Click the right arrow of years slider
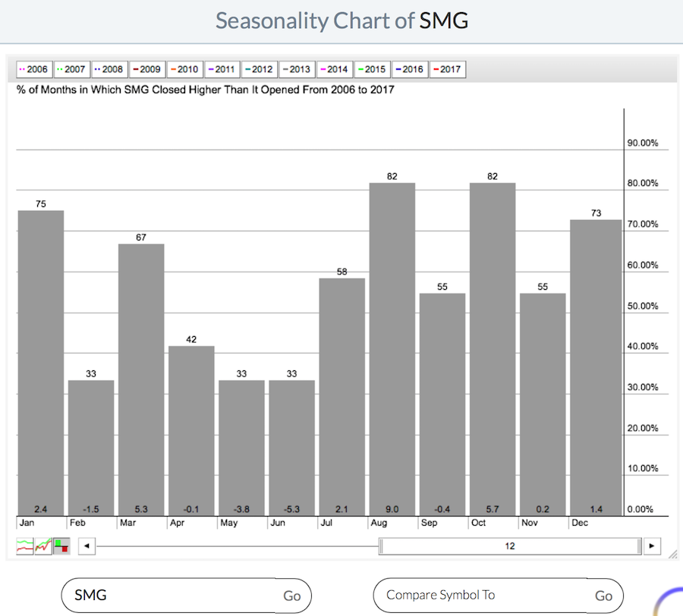Viewport: 683px width, 616px height. tap(652, 546)
